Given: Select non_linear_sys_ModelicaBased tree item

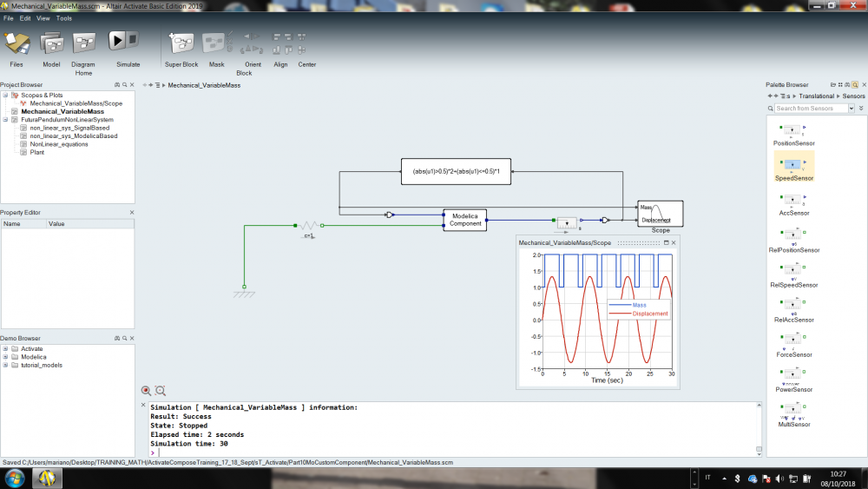Looking at the screenshot, I should (x=74, y=136).
